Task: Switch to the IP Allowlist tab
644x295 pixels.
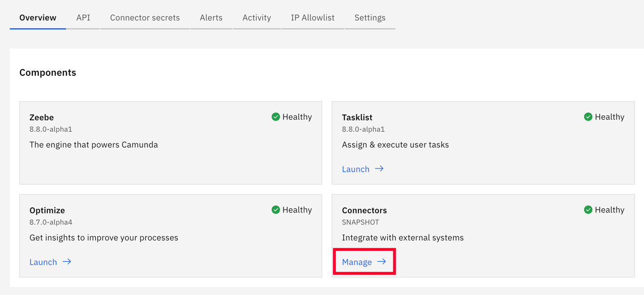Action: click(x=313, y=17)
